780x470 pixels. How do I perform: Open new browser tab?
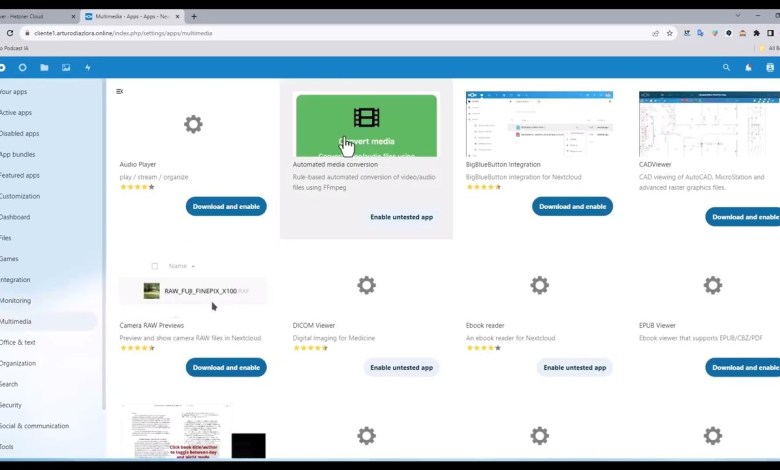pyautogui.click(x=194, y=16)
